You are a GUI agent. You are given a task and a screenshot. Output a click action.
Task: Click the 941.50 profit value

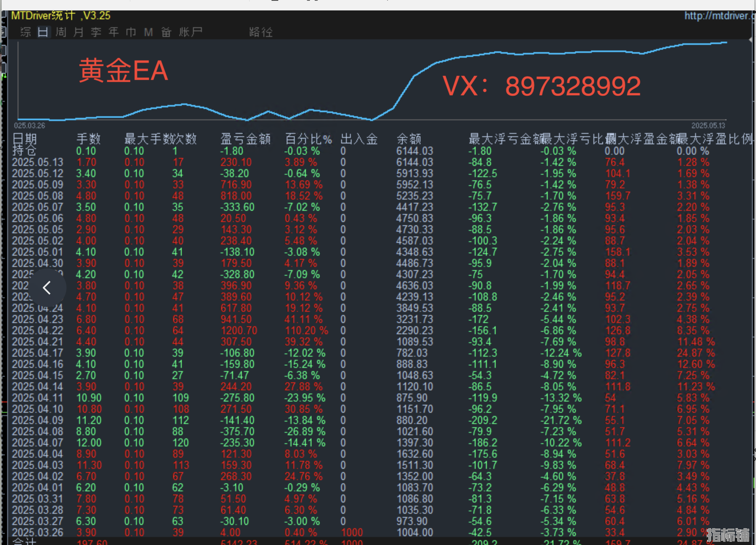(x=236, y=319)
